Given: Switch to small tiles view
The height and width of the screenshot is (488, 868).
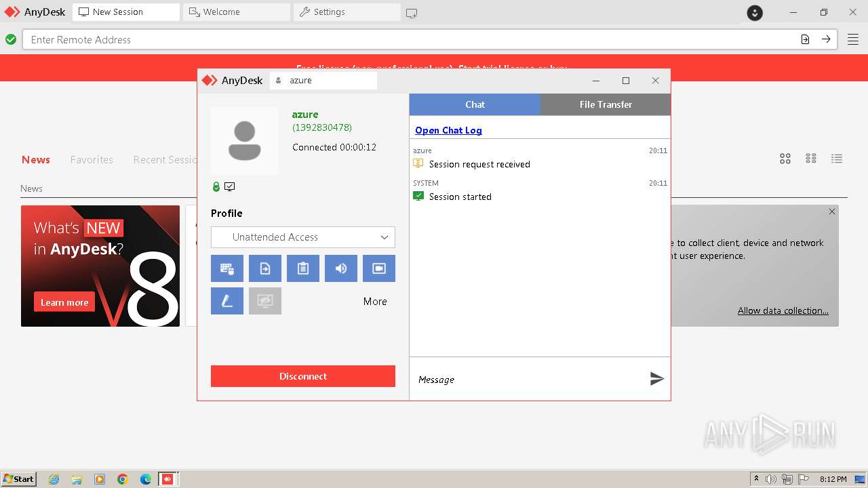Looking at the screenshot, I should click(x=811, y=159).
